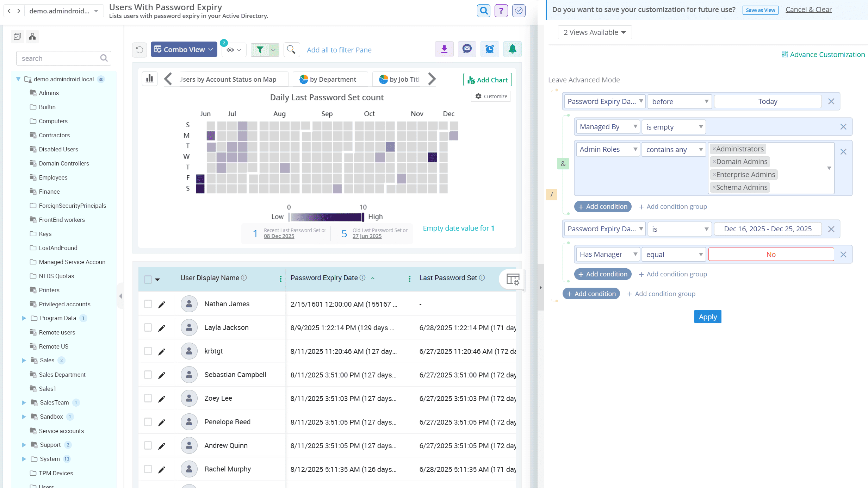Click the Apply button

coord(707,317)
